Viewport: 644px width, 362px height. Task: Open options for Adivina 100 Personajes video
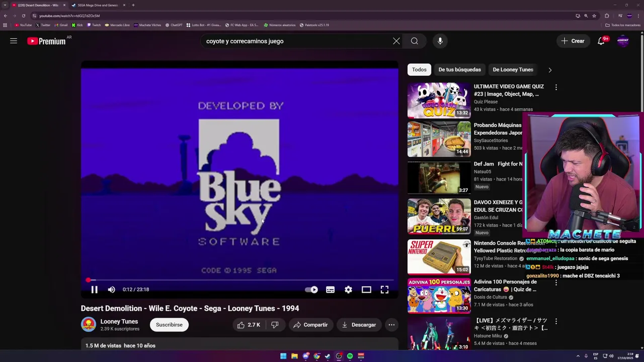[556, 283]
